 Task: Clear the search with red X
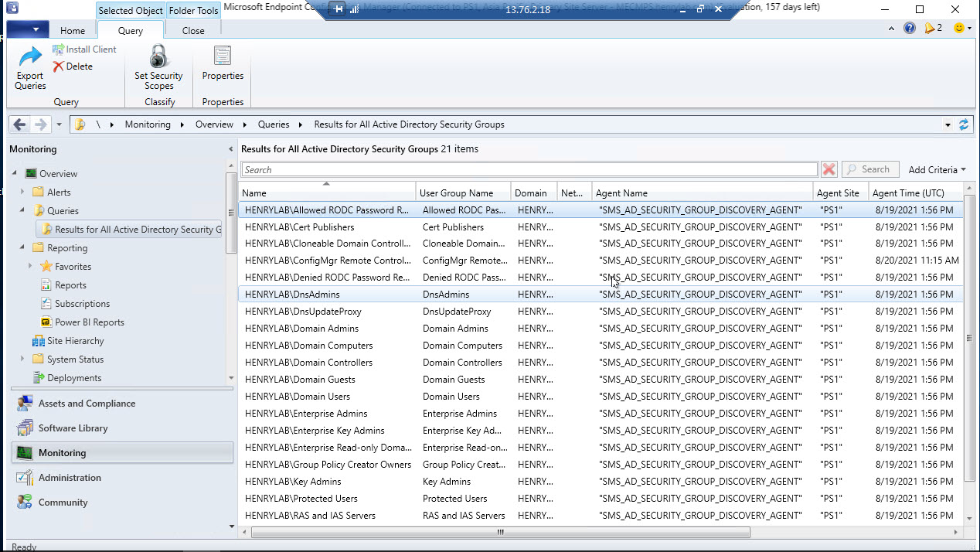click(829, 169)
